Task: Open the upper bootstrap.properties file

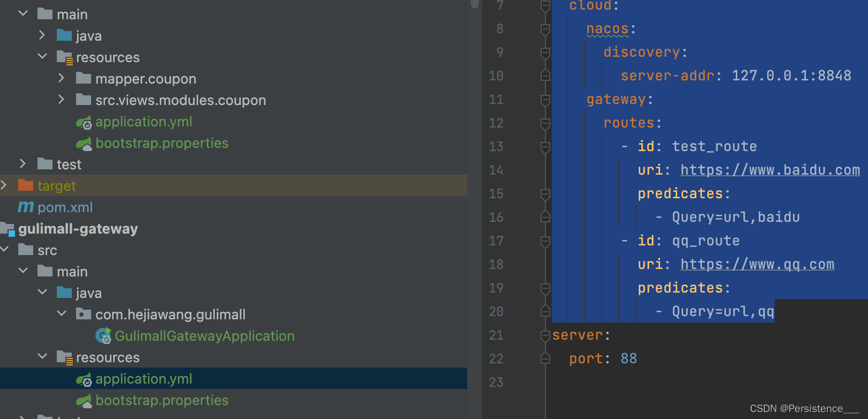Action: (x=162, y=143)
